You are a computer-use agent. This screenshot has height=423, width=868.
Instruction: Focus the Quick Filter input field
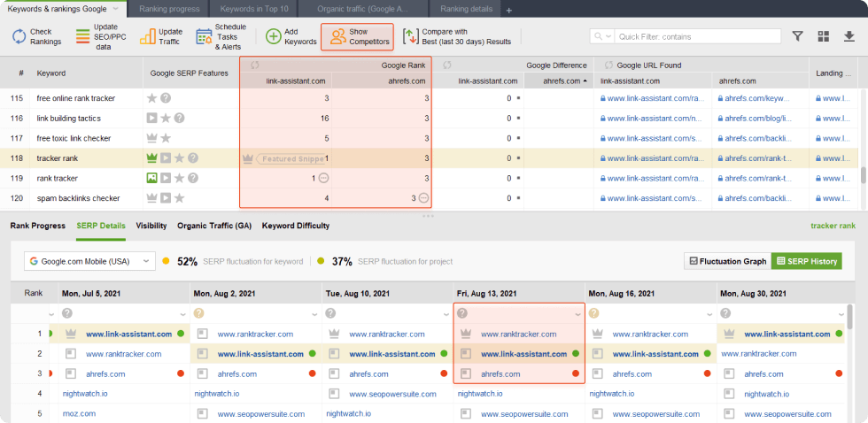(698, 36)
